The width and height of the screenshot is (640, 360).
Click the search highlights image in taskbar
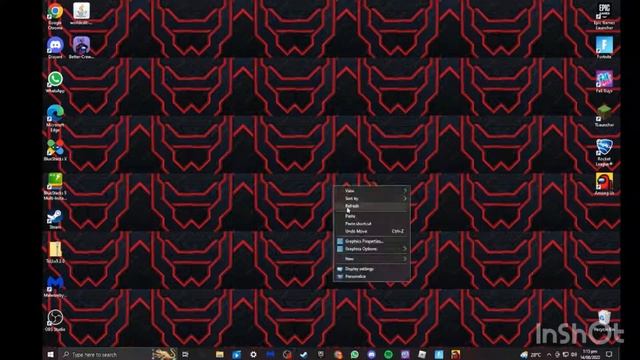pyautogui.click(x=164, y=354)
